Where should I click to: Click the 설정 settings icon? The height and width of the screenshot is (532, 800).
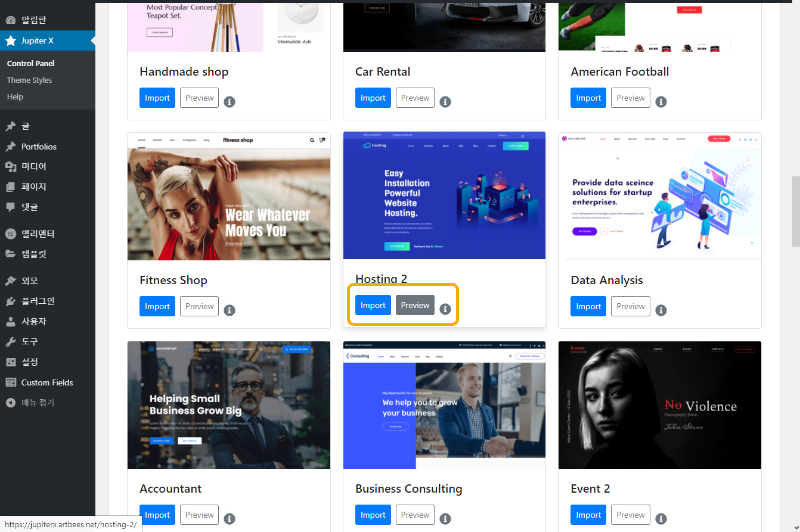[11, 362]
